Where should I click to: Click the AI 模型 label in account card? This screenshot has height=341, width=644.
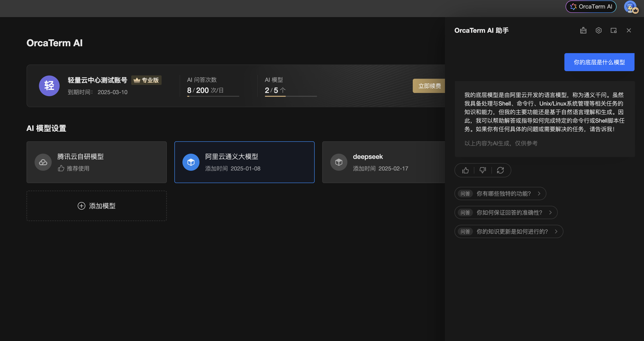274,80
